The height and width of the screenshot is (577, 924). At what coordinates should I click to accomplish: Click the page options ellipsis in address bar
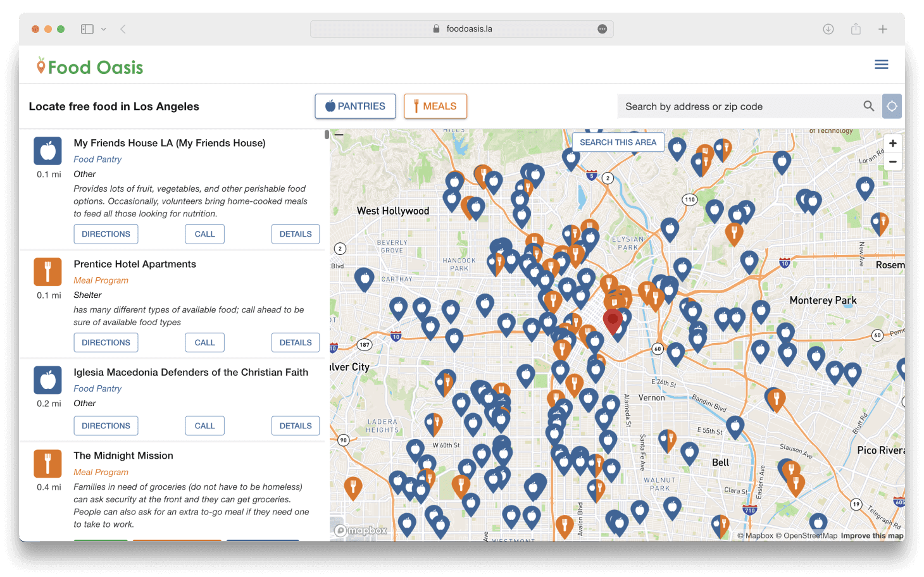click(602, 29)
